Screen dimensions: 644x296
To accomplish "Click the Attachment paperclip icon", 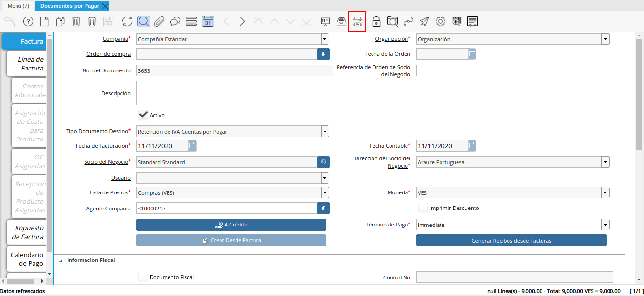I will [x=159, y=21].
